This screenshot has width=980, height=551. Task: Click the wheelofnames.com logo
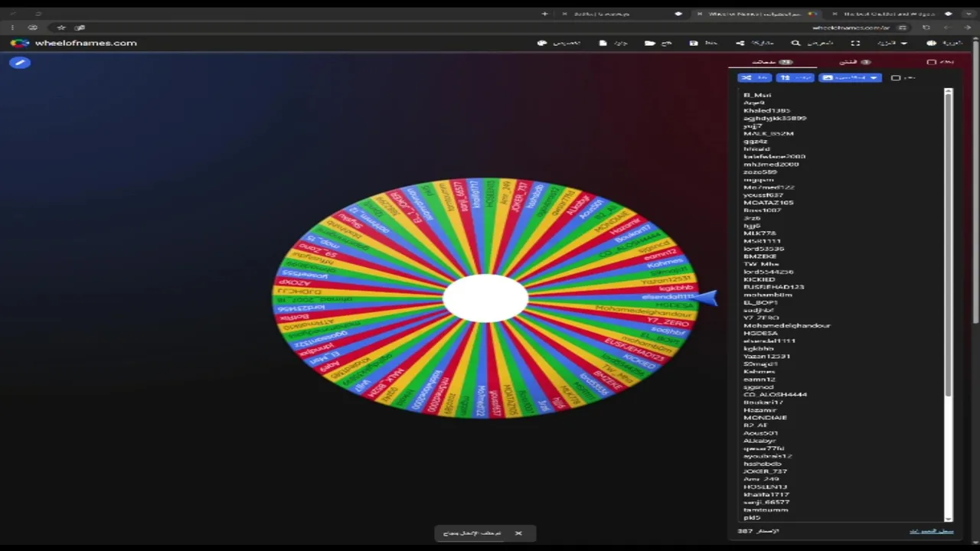coord(73,44)
